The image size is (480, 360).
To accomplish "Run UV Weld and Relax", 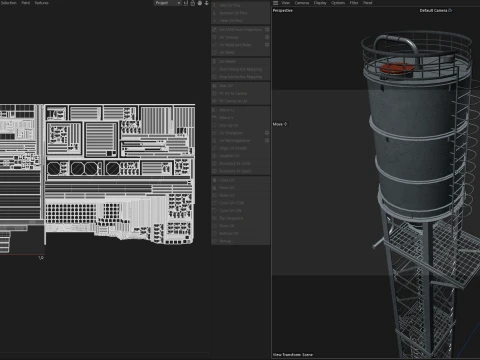I will click(237, 45).
